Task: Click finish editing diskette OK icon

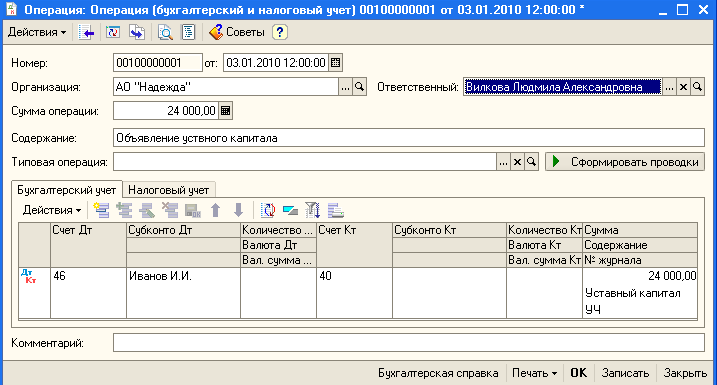Action: tap(193, 210)
